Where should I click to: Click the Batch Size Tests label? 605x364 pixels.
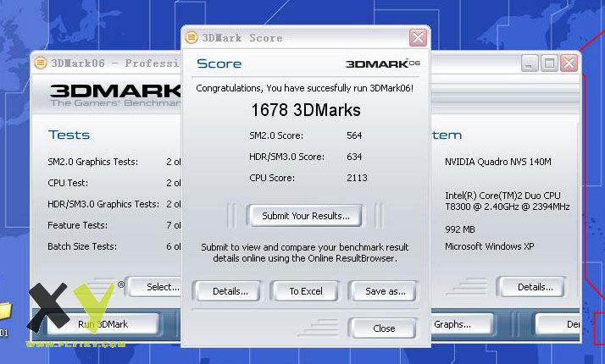(x=82, y=246)
